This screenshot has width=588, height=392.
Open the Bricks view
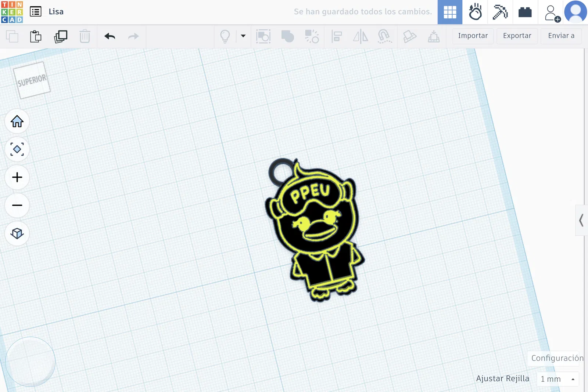pos(525,12)
